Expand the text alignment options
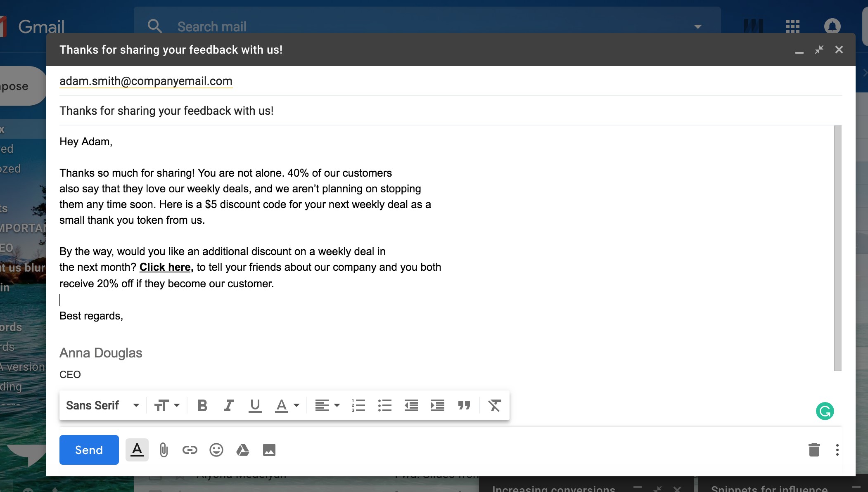868x492 pixels. (327, 405)
